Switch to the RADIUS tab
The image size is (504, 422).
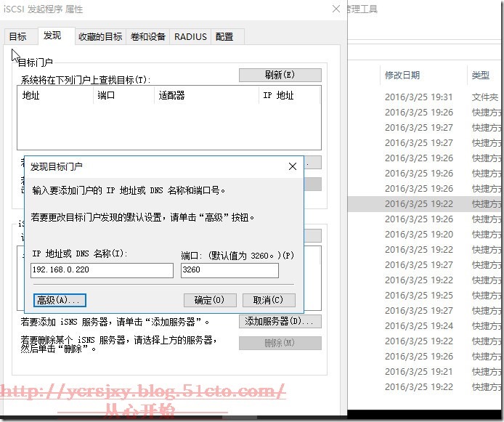coord(190,36)
